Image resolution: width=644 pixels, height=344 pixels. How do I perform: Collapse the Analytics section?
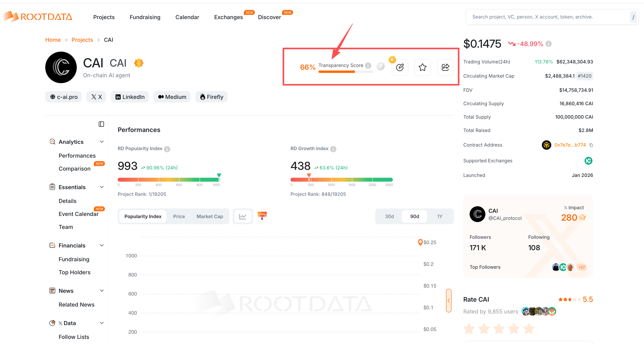pyautogui.click(x=102, y=142)
